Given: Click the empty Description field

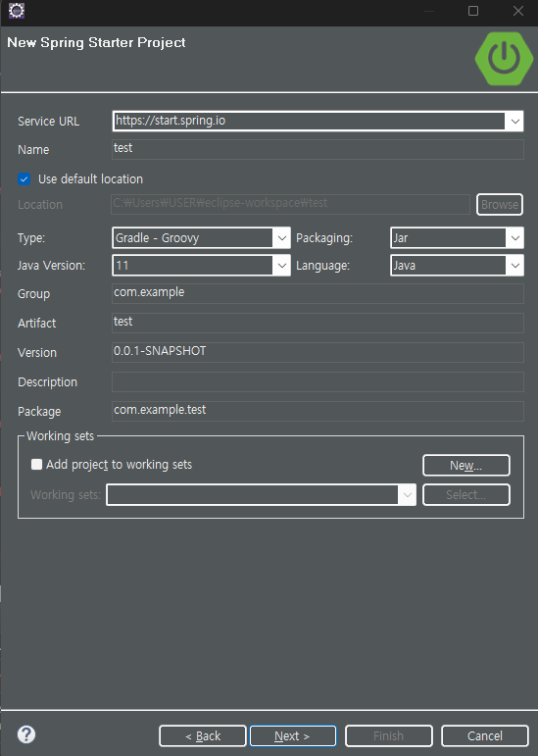Looking at the screenshot, I should pos(318,381).
